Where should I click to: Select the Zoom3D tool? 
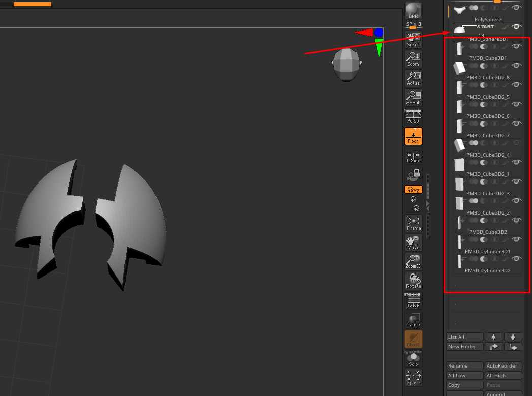point(413,261)
